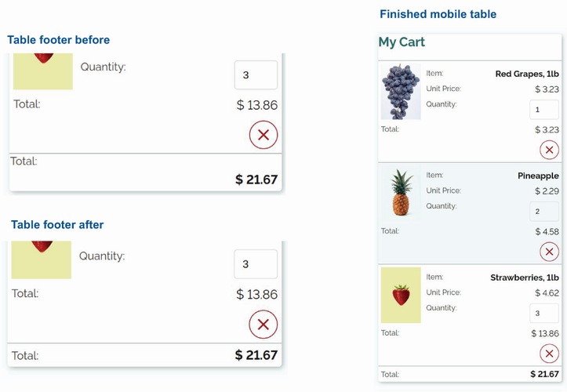Click the $ 21.67 total in mobile cart
The width and height of the screenshot is (567, 392).
tap(544, 374)
